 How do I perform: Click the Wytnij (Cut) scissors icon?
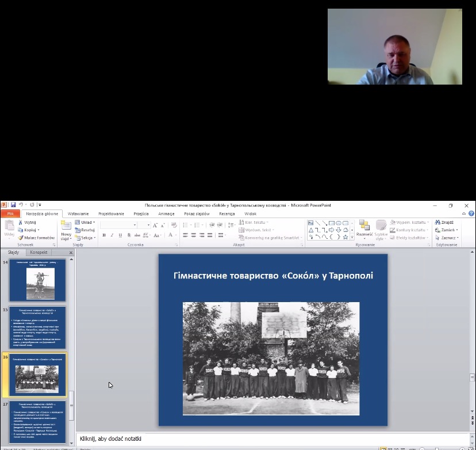pos(21,222)
